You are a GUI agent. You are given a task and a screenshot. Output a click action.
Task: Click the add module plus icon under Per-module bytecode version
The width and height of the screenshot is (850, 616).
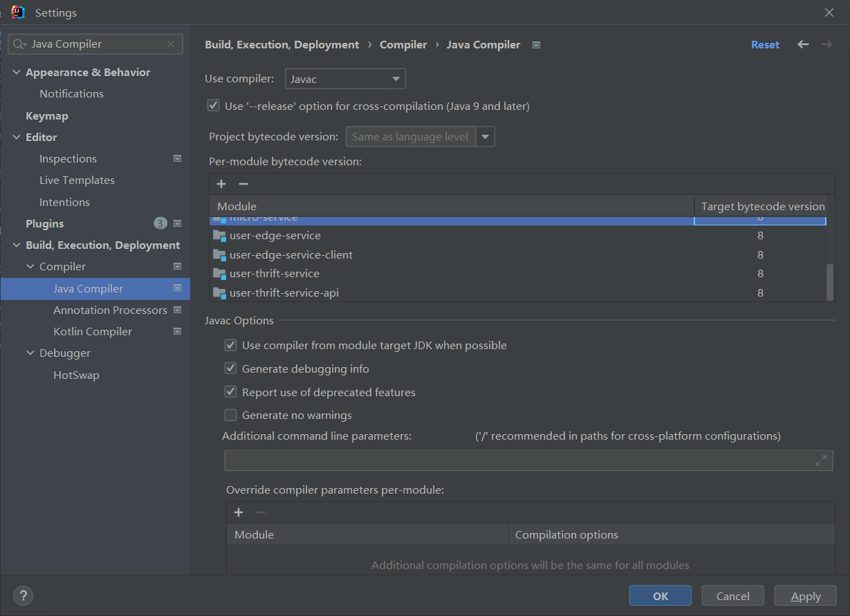click(221, 184)
